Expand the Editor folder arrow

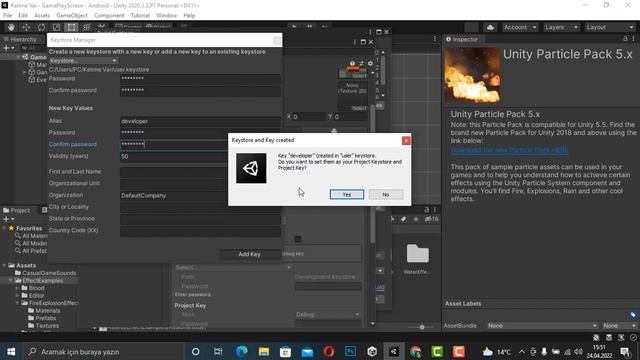(17, 296)
